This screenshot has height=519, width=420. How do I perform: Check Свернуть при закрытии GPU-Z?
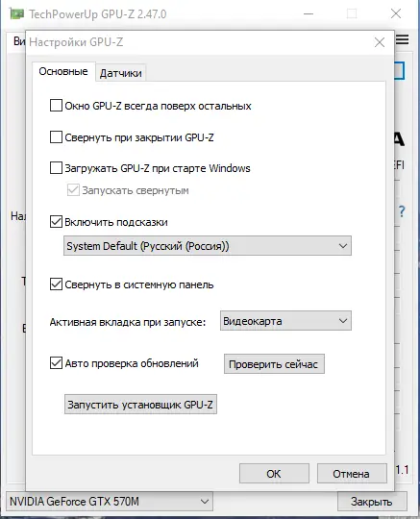point(56,137)
